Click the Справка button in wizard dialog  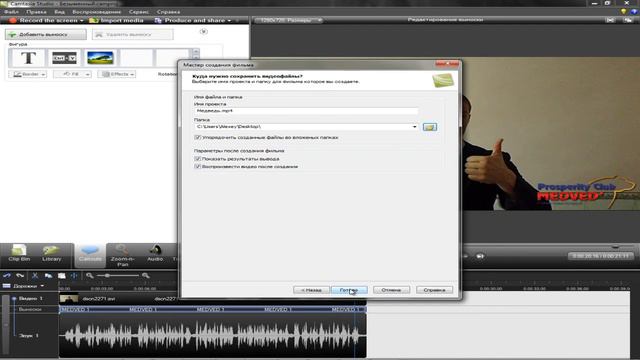[x=434, y=290]
